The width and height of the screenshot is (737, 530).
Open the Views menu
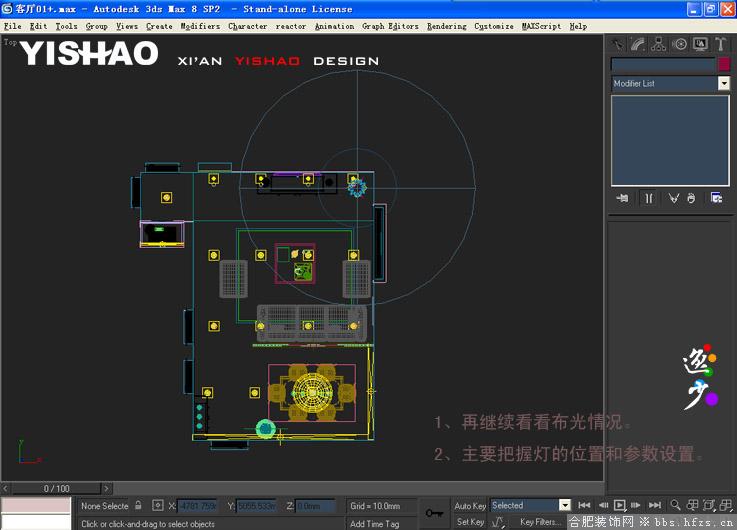pyautogui.click(x=127, y=26)
